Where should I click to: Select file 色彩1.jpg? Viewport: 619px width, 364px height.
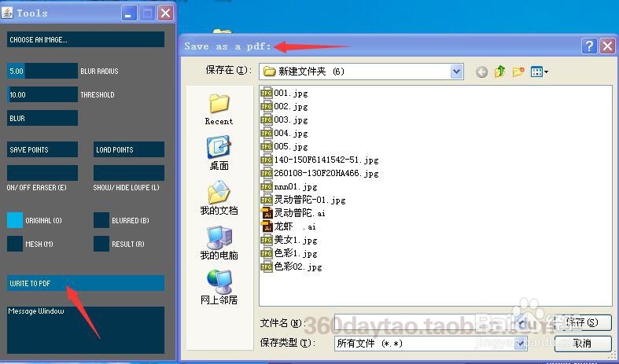click(289, 253)
